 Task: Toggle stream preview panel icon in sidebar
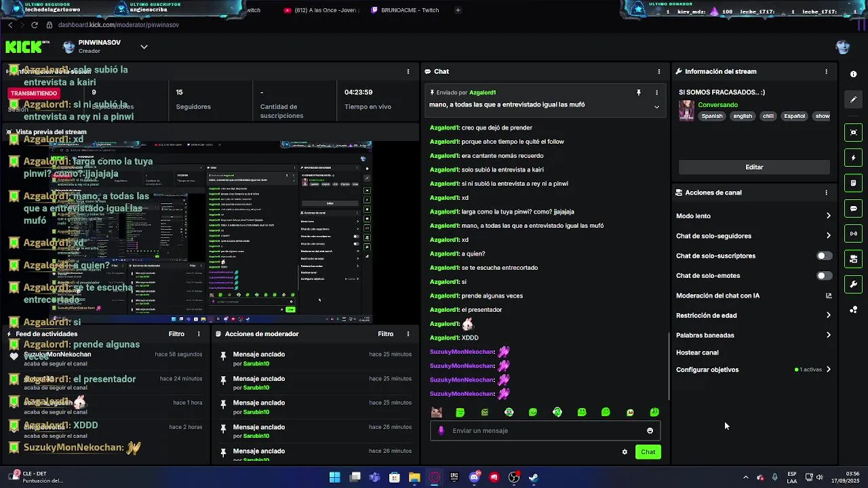tap(854, 132)
